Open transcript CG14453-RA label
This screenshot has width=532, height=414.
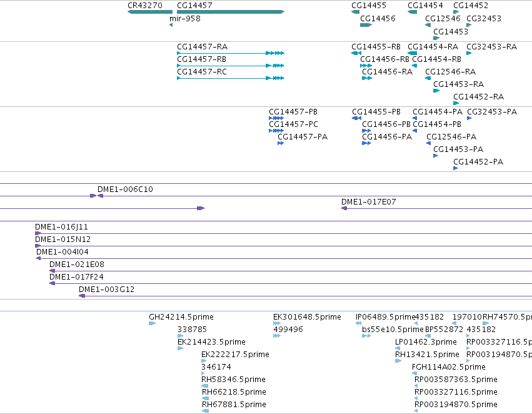click(x=459, y=84)
